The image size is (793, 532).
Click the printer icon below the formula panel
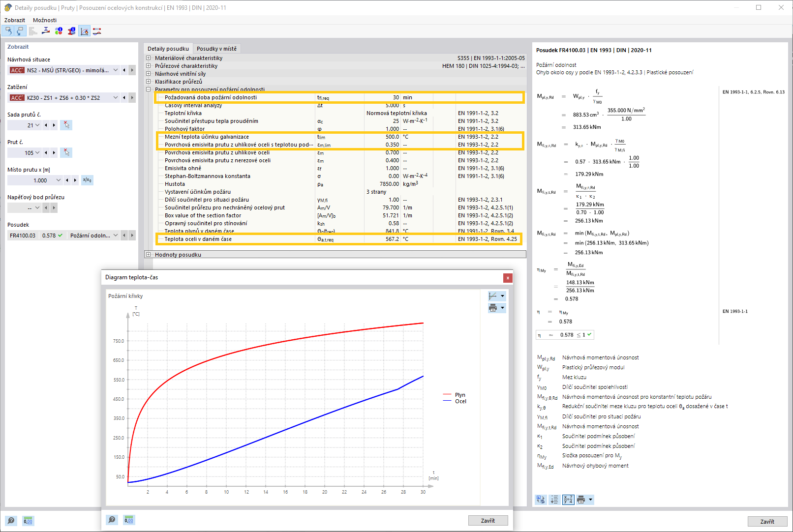581,500
